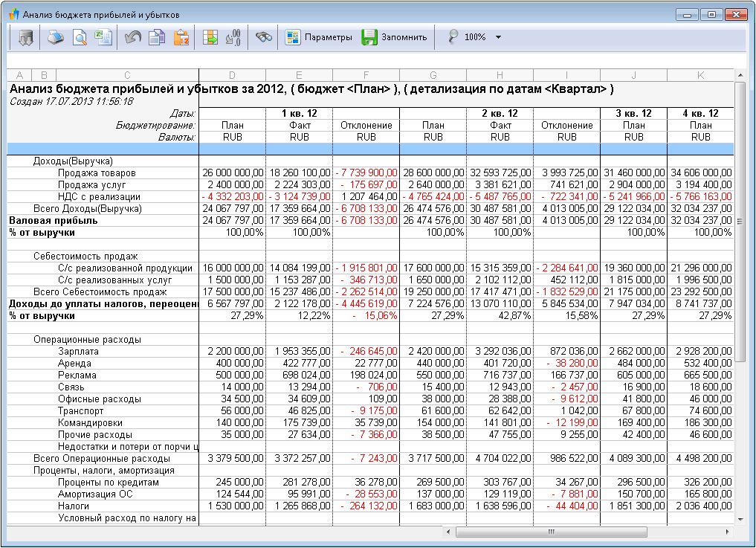756x548 pixels.
Task: Open print preview with magnifier page icon
Action: coord(80,37)
